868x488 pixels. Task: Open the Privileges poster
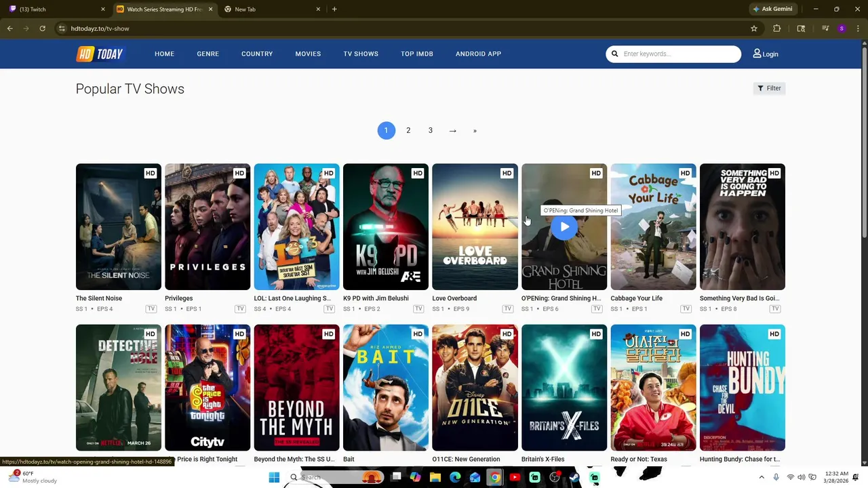coord(208,227)
